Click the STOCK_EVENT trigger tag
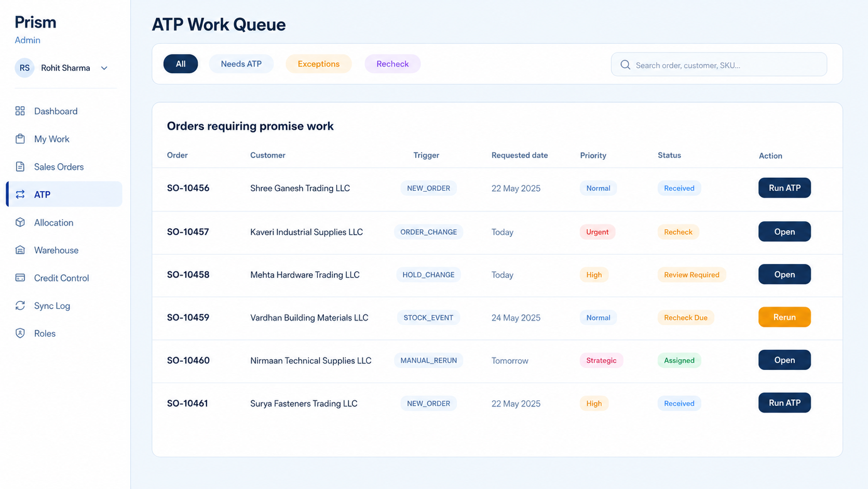The width and height of the screenshot is (868, 489). point(429,318)
